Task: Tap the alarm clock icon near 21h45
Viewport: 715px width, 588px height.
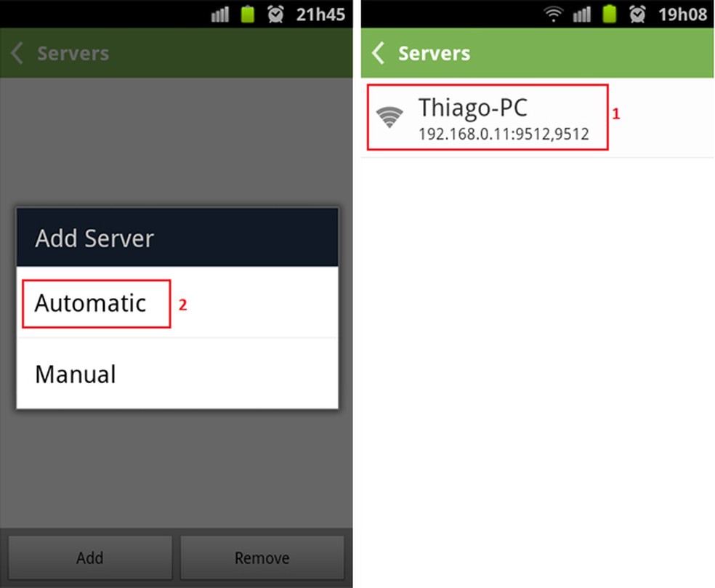Action: point(275,14)
